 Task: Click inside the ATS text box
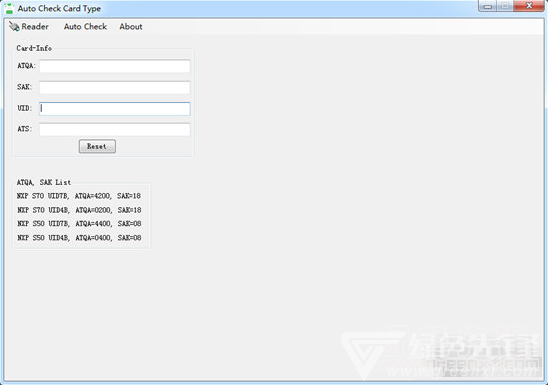115,130
